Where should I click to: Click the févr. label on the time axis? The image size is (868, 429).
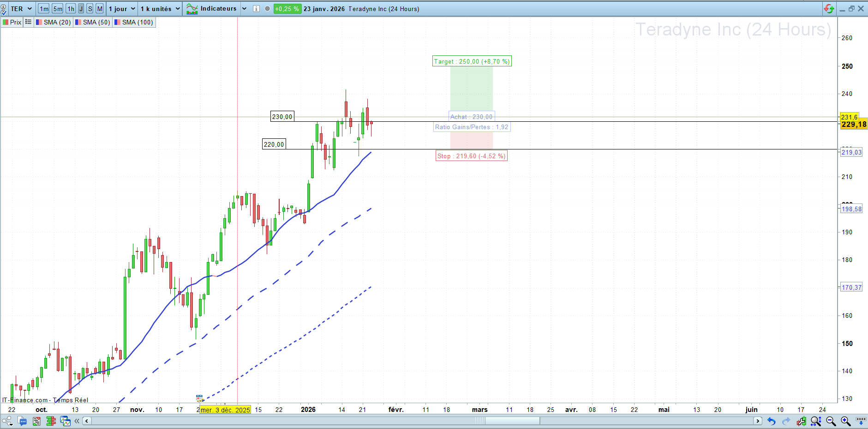pyautogui.click(x=396, y=410)
